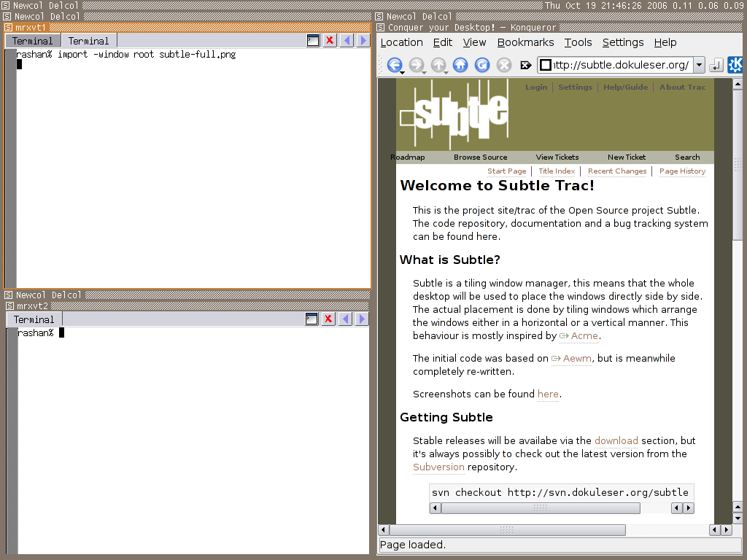Go to previous tab in mrxvt2 terminal
Image resolution: width=747 pixels, height=560 pixels.
click(x=346, y=319)
